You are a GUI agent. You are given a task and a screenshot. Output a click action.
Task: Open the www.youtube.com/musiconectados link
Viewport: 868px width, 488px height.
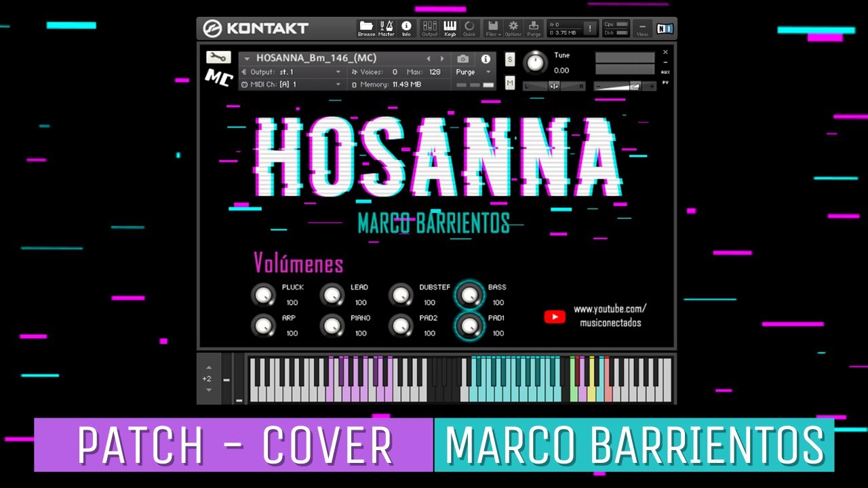point(610,315)
